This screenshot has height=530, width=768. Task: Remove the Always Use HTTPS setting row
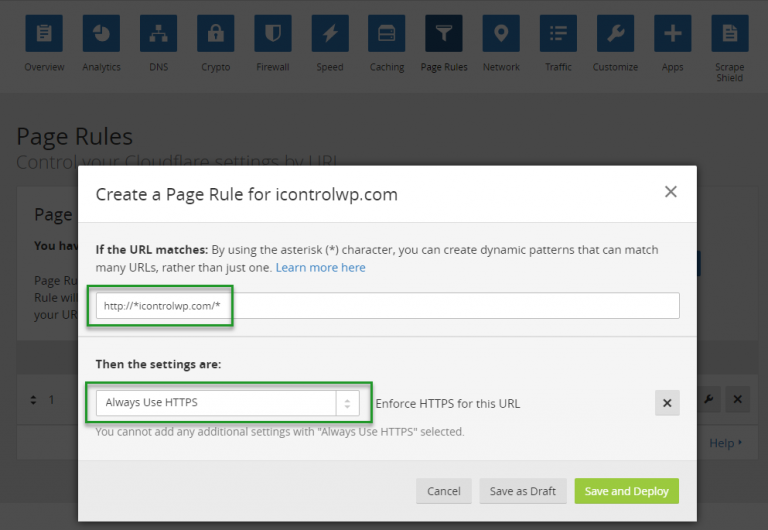pos(667,403)
